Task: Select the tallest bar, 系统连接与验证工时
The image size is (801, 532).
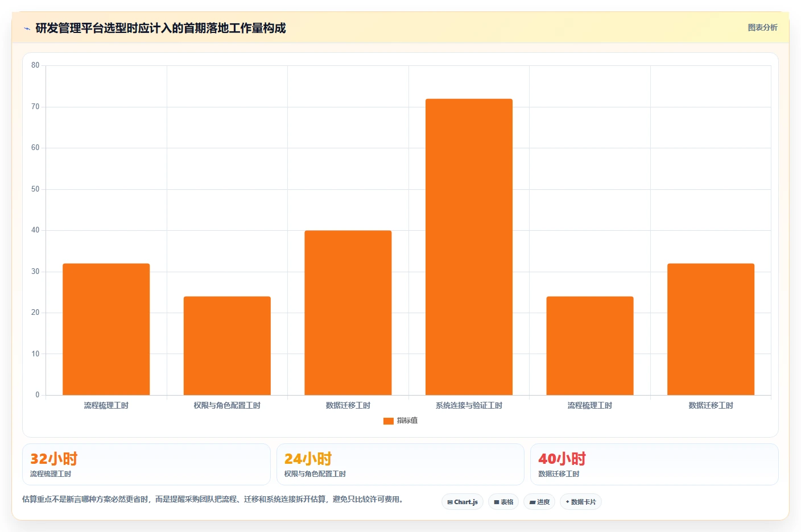Action: tap(469, 247)
